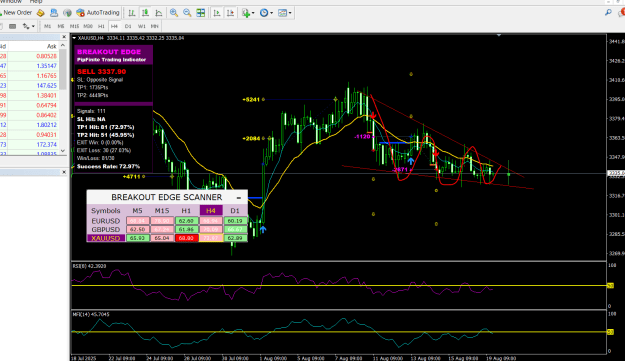The image size is (625, 361).
Task: Open MetaEditor via the yellow book icon
Action: coord(40,13)
